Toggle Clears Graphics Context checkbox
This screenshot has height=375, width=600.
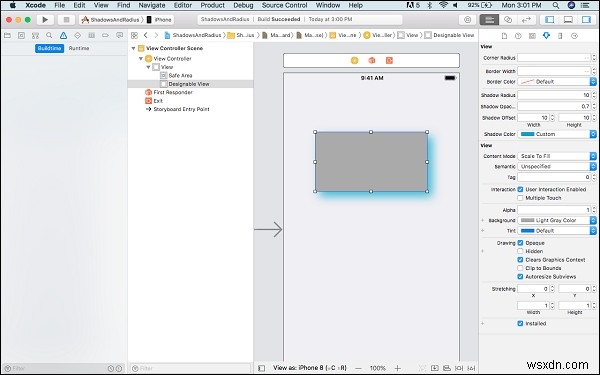coord(520,260)
